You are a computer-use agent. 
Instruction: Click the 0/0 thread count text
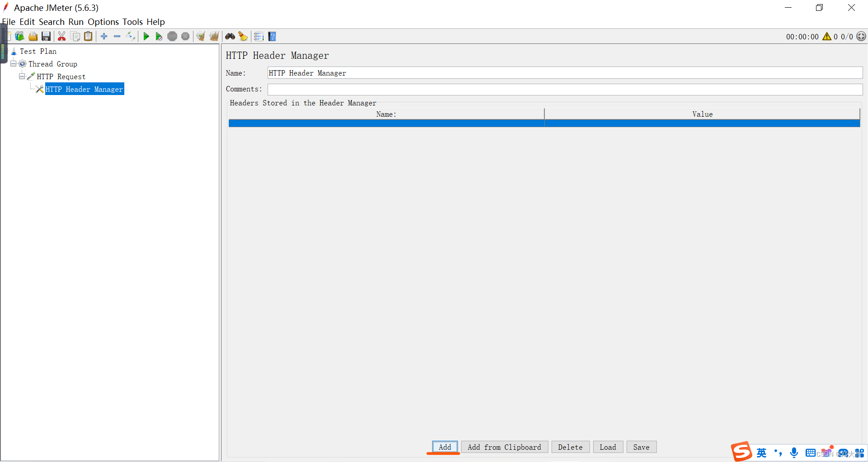coord(847,37)
